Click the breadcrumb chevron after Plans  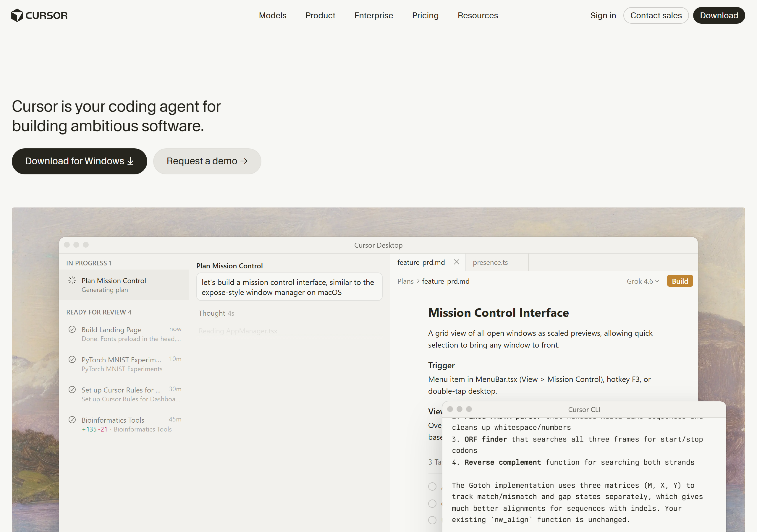point(418,281)
